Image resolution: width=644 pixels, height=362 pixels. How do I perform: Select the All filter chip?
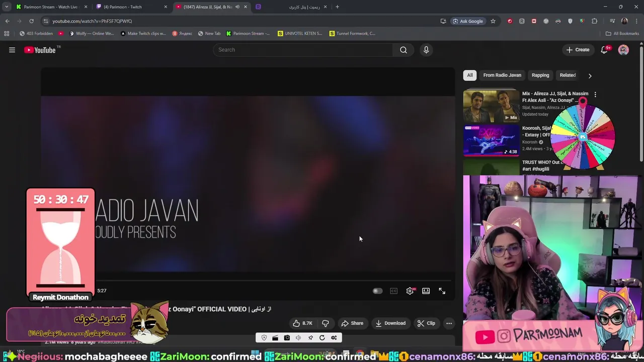[x=470, y=75]
